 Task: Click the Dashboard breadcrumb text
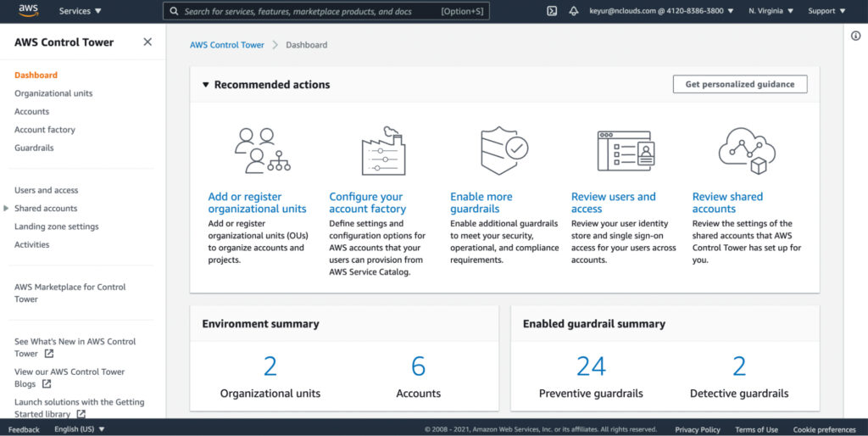coord(306,45)
